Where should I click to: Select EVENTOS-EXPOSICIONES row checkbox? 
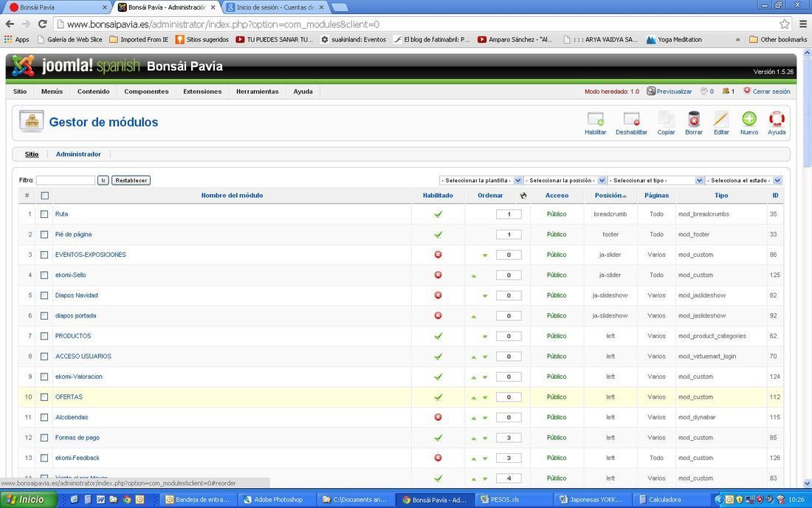(44, 255)
